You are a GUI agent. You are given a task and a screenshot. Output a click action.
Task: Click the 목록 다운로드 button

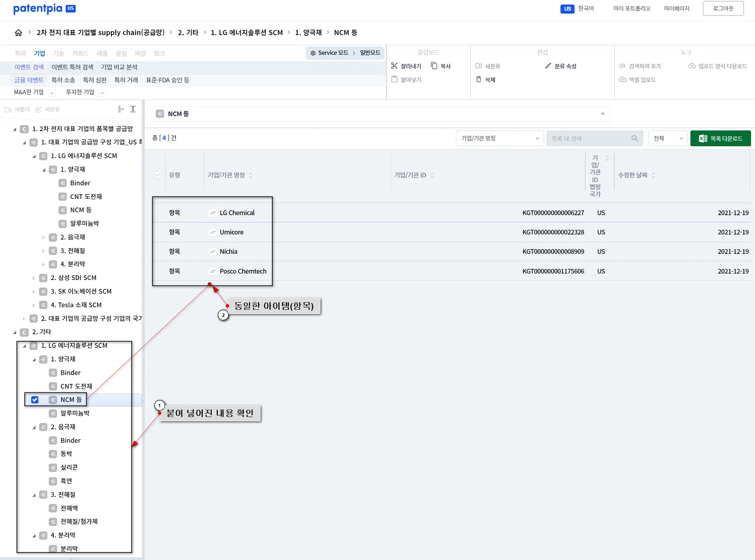(720, 139)
